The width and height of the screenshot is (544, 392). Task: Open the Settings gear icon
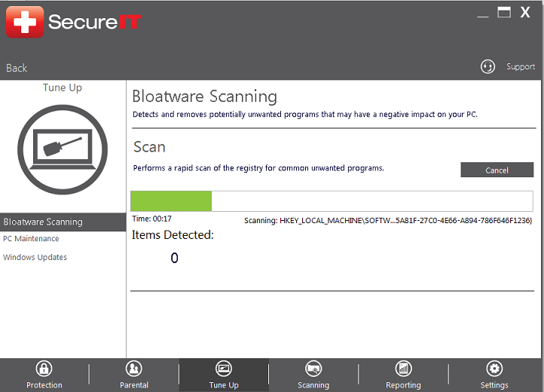(494, 369)
